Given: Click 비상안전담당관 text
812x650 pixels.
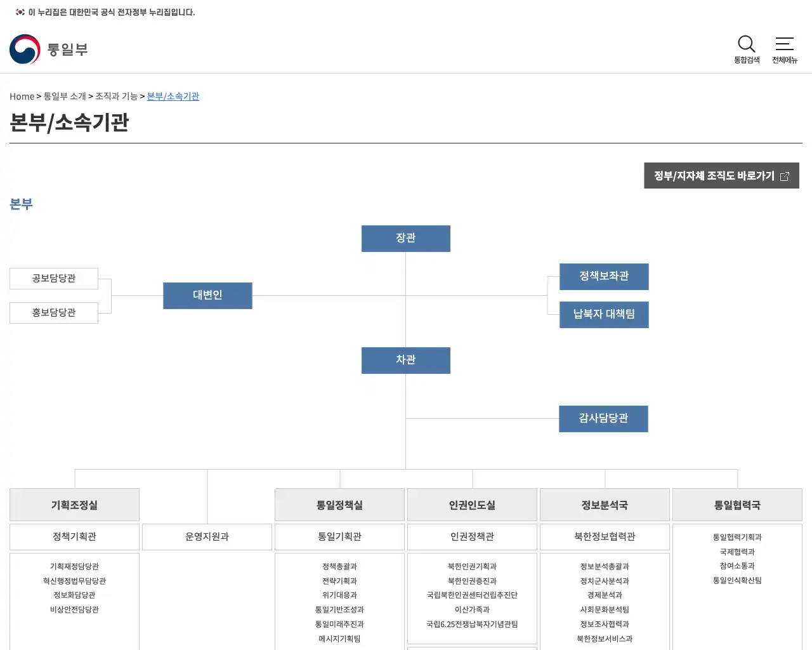Looking at the screenshot, I should 74,609.
